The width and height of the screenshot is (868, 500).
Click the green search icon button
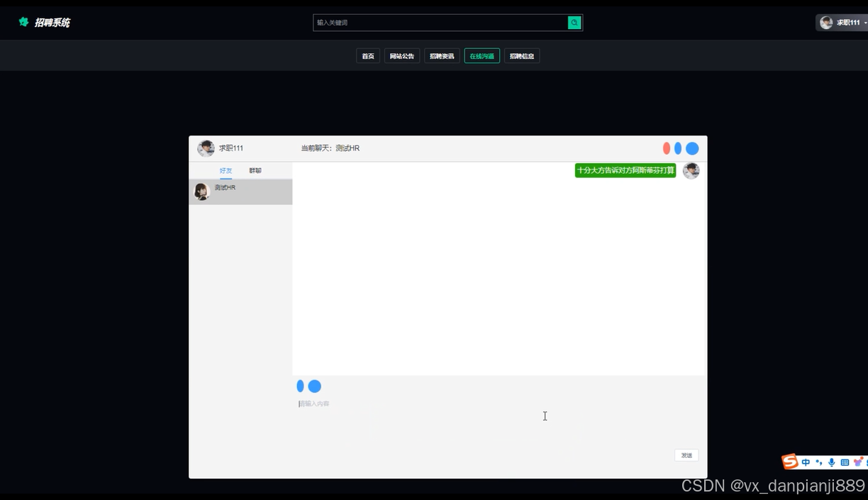tap(574, 23)
